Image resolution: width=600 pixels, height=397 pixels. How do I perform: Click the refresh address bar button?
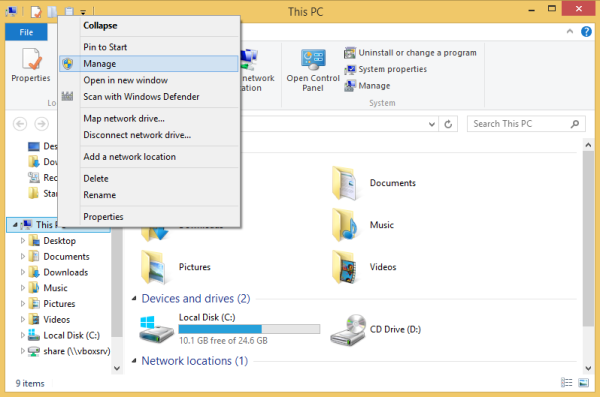[448, 124]
